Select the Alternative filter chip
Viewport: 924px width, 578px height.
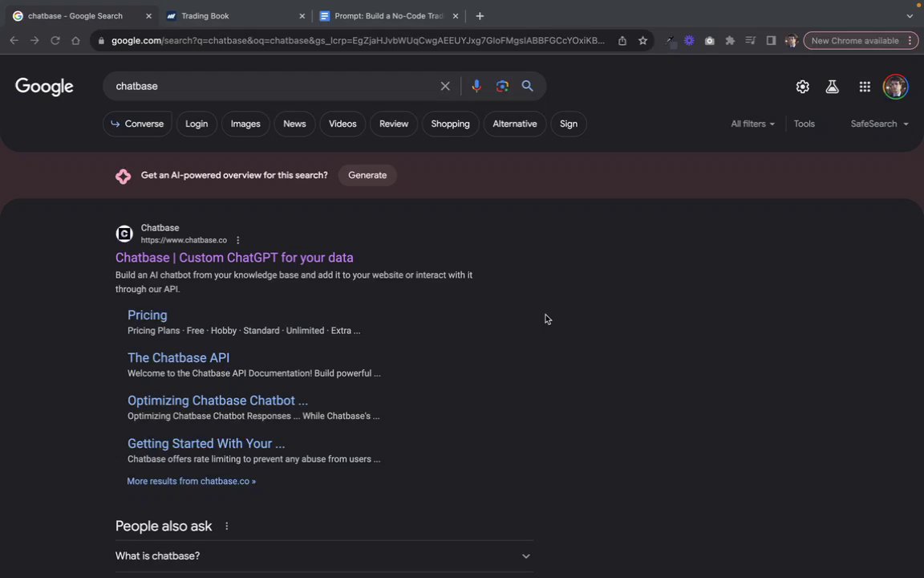pos(514,124)
